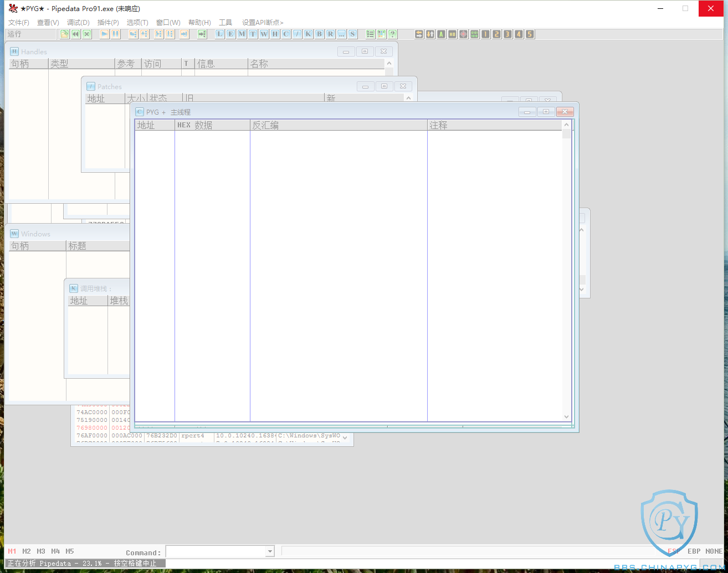Click into the Command input field
The image size is (728, 573).
tap(216, 551)
